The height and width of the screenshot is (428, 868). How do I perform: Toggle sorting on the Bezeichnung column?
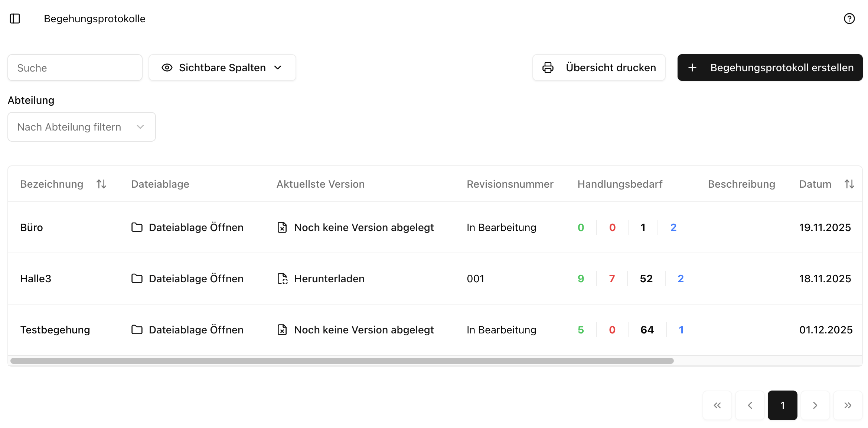pyautogui.click(x=101, y=184)
